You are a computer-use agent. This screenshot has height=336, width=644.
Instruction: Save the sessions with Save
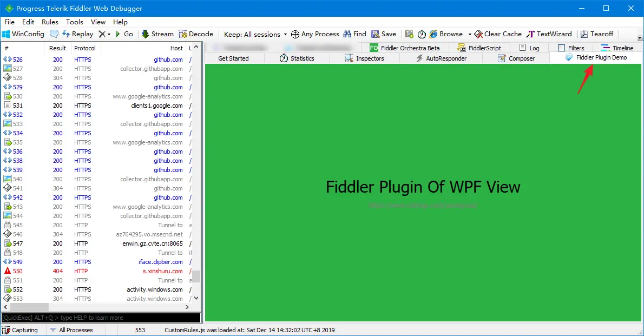click(384, 34)
